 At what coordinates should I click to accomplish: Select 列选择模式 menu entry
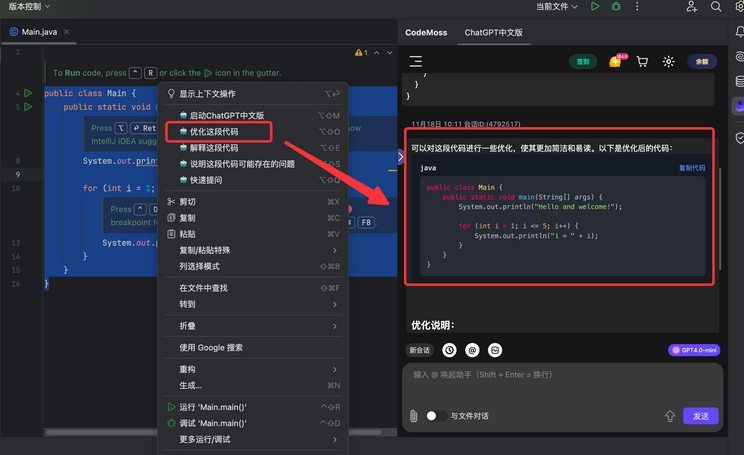point(253,266)
